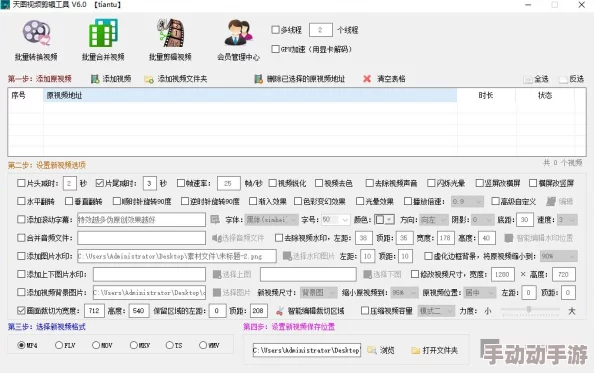
Task: Click 选择下图 icon
Action: tap(367, 274)
